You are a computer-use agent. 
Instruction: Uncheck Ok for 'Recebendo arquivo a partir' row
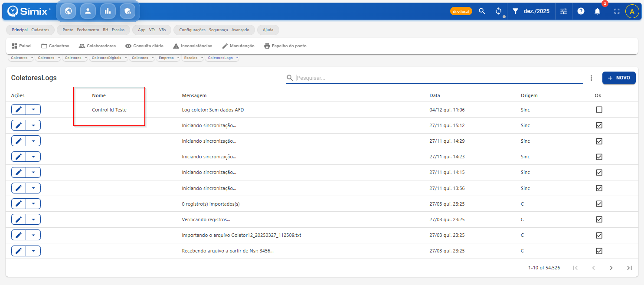(x=599, y=251)
